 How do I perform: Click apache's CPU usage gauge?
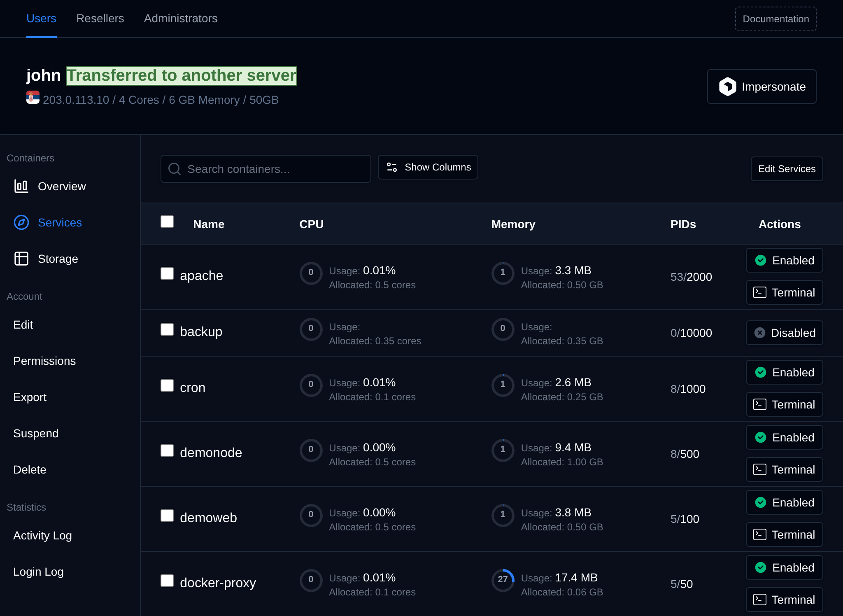311,273
